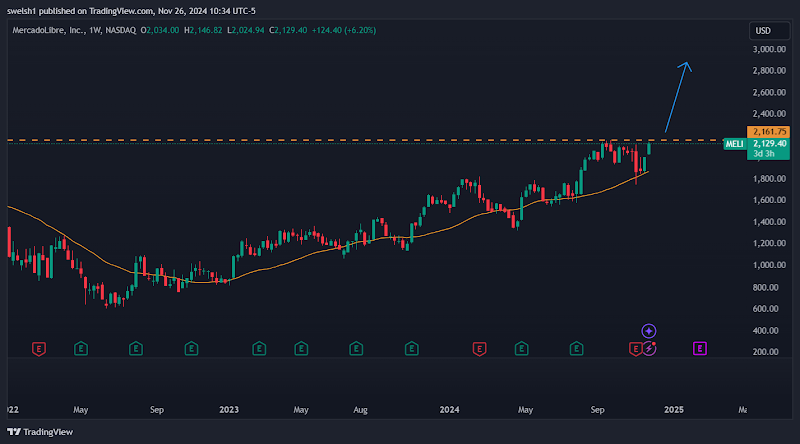Open the magenta upcoming earnings E marker
This screenshot has height=444, width=800.
(x=699, y=349)
